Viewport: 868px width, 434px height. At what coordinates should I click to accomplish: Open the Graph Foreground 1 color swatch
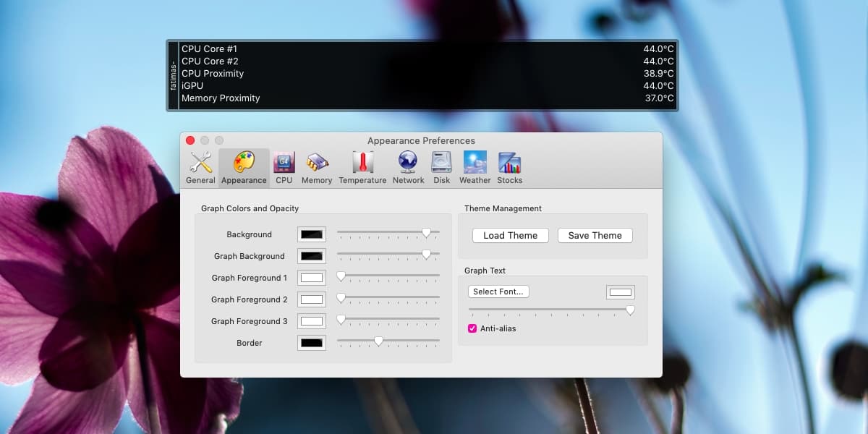(312, 278)
